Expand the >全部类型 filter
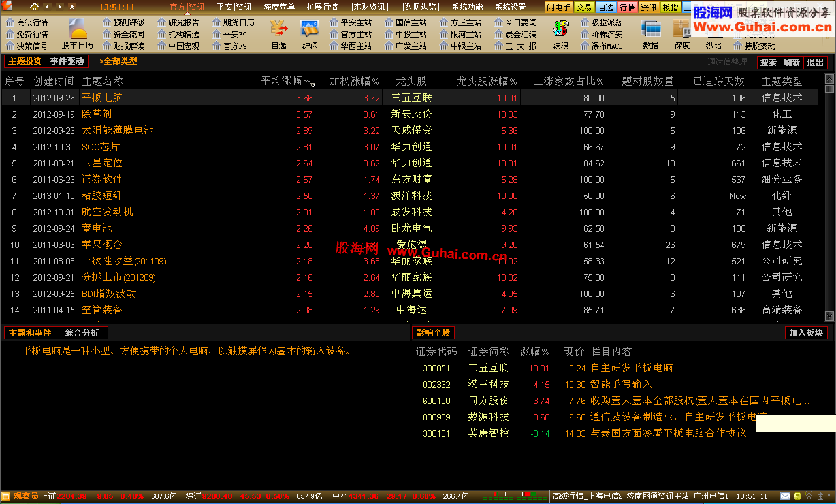Viewport: 836px width, 504px height. (118, 61)
